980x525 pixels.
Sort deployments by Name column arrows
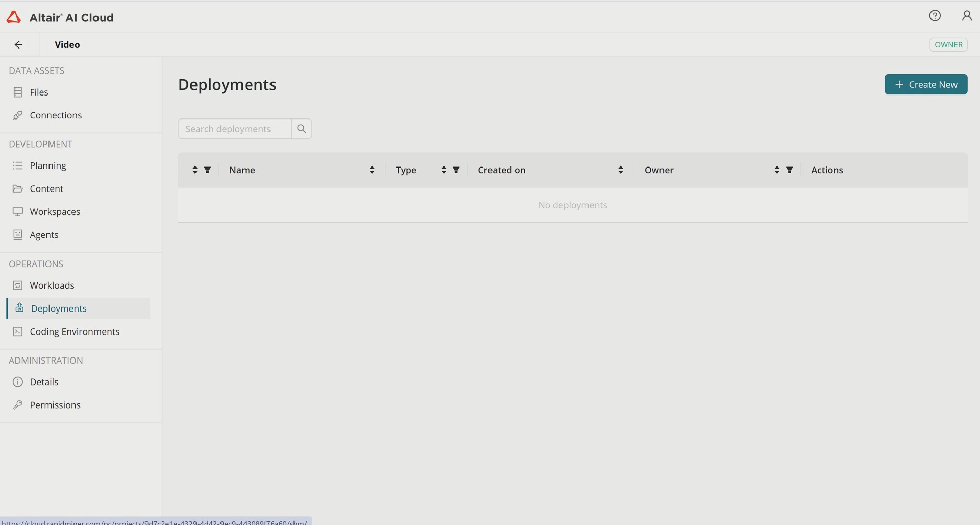[372, 170]
